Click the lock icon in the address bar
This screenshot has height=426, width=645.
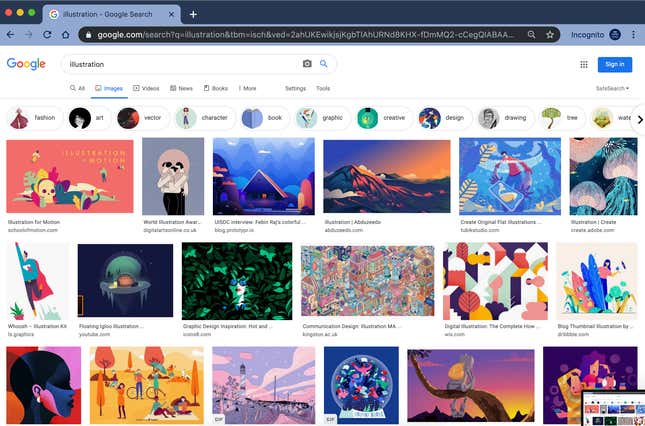[x=88, y=35]
